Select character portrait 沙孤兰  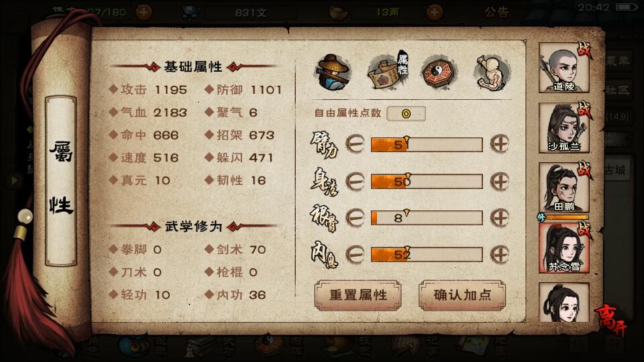(x=564, y=128)
